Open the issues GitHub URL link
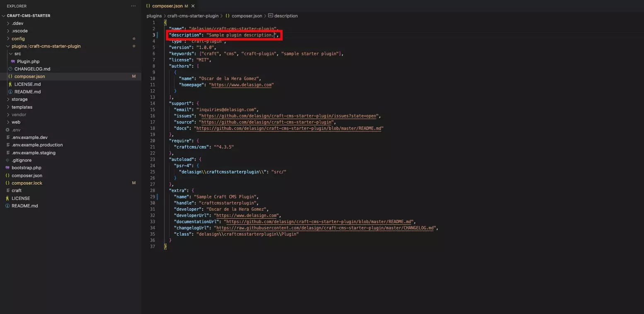 click(x=289, y=116)
